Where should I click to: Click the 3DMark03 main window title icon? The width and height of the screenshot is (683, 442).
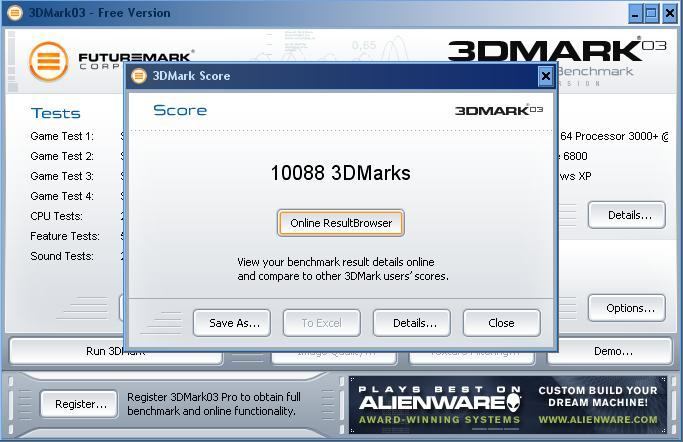pyautogui.click(x=15, y=13)
